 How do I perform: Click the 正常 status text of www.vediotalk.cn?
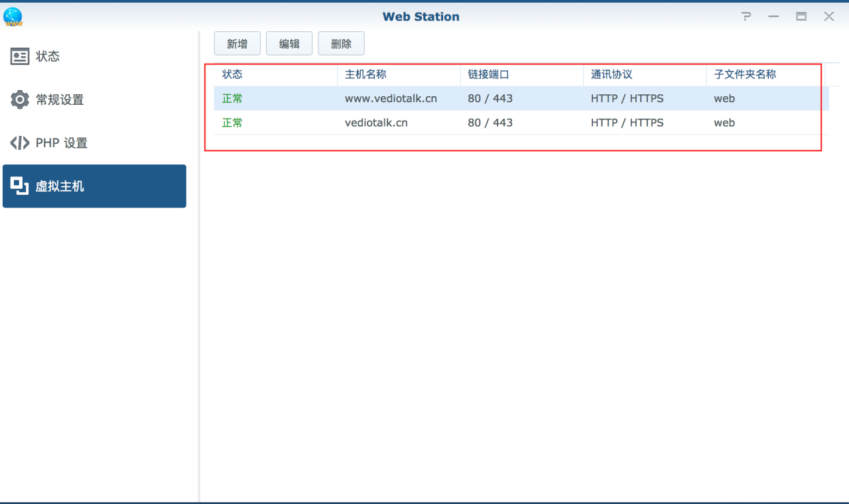click(232, 98)
